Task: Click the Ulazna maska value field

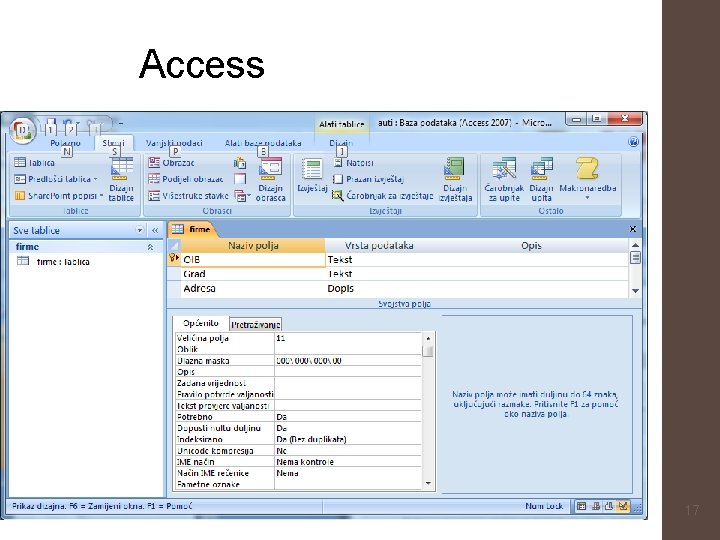Action: pos(348,361)
